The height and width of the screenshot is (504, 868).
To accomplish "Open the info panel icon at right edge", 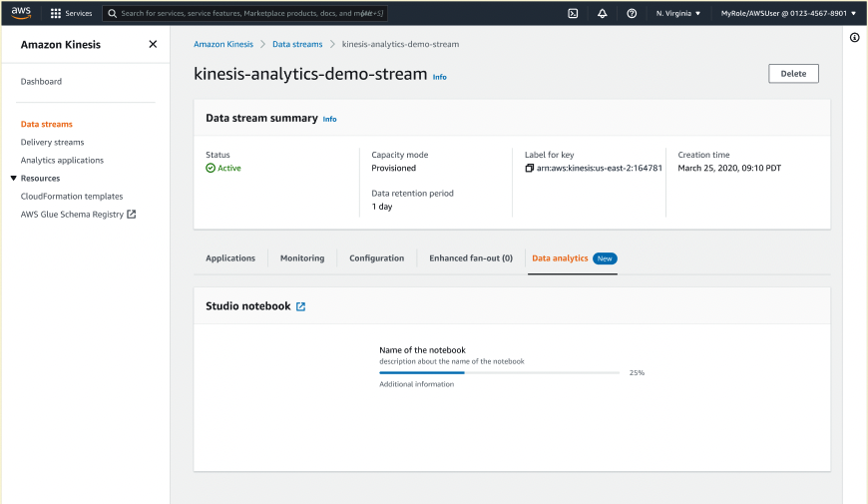I will 855,38.
